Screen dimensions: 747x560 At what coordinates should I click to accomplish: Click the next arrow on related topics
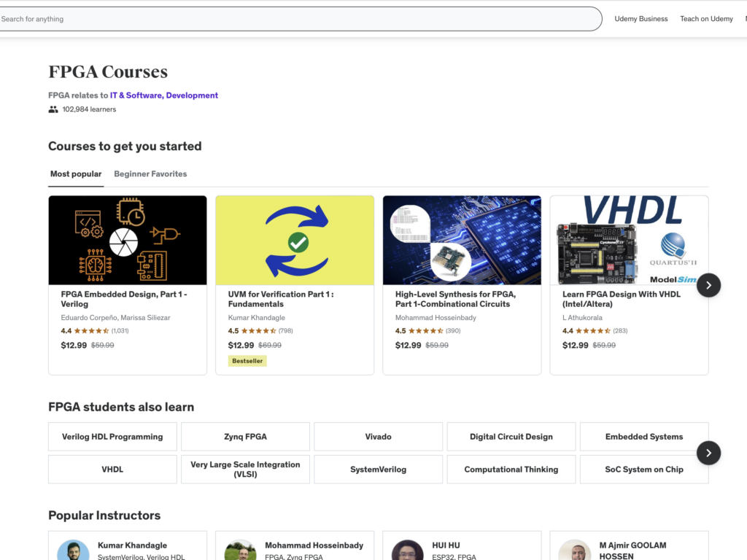click(x=708, y=453)
